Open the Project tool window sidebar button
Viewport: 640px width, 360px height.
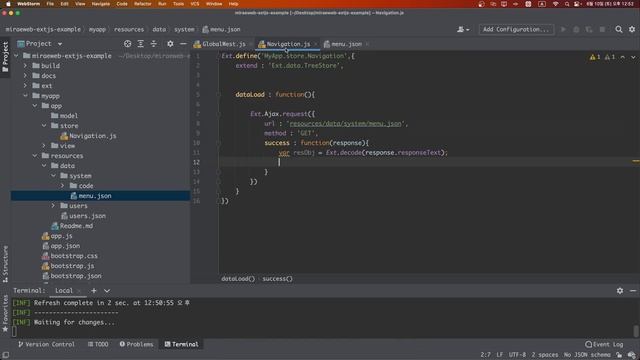click(x=5, y=57)
